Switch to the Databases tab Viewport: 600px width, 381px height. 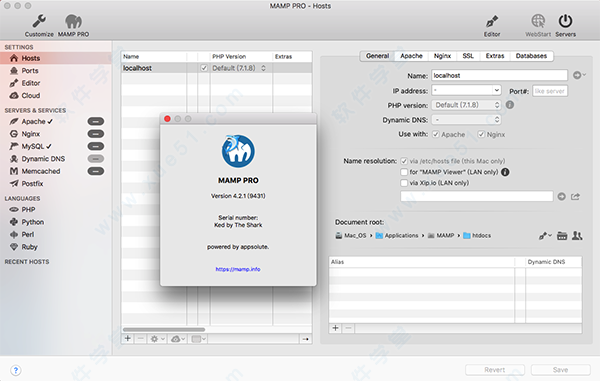[531, 56]
